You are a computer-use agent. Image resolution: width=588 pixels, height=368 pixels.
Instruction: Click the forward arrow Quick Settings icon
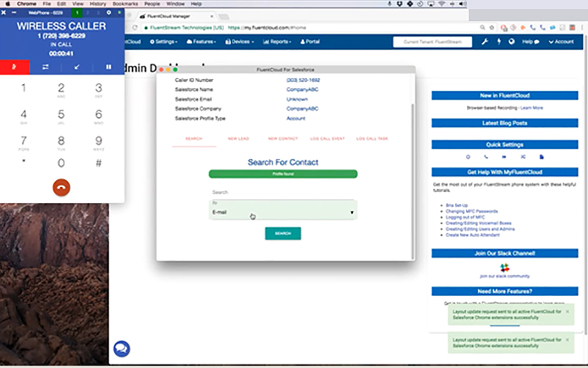click(504, 157)
